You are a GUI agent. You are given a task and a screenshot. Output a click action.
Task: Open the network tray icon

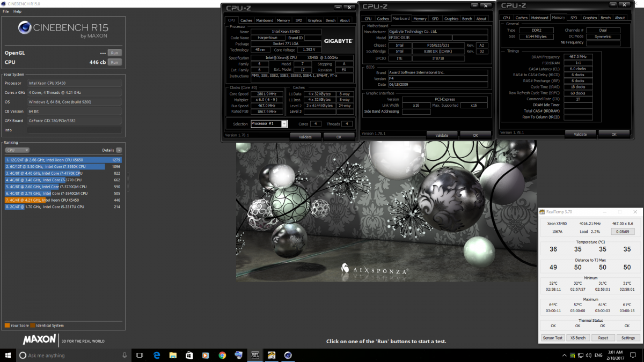(582, 355)
